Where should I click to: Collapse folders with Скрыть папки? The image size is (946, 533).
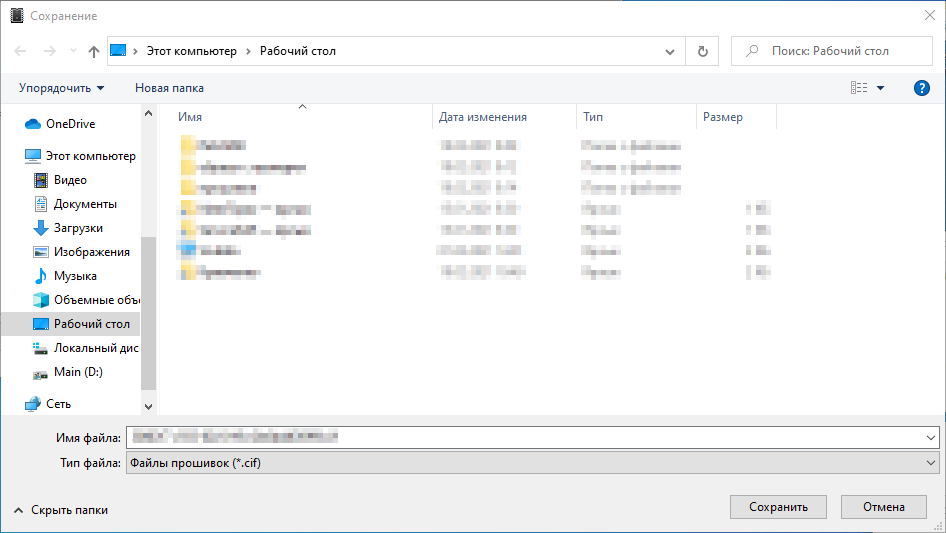[x=60, y=510]
